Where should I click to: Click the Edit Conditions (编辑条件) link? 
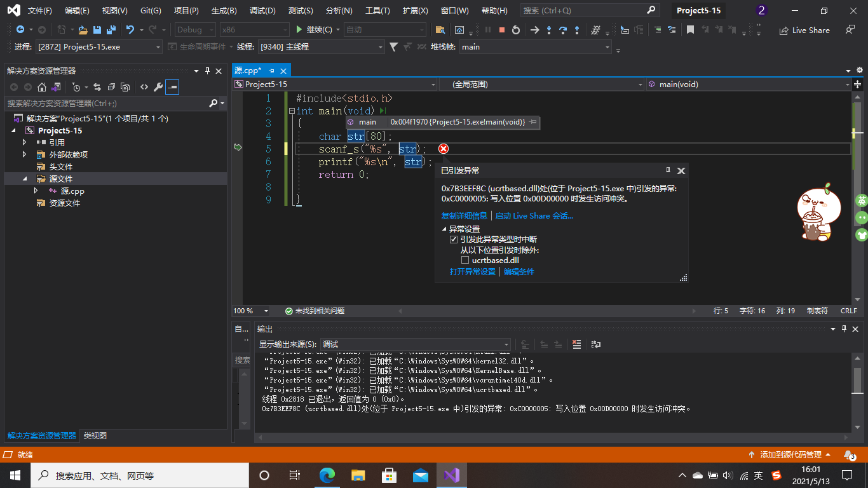(x=519, y=272)
